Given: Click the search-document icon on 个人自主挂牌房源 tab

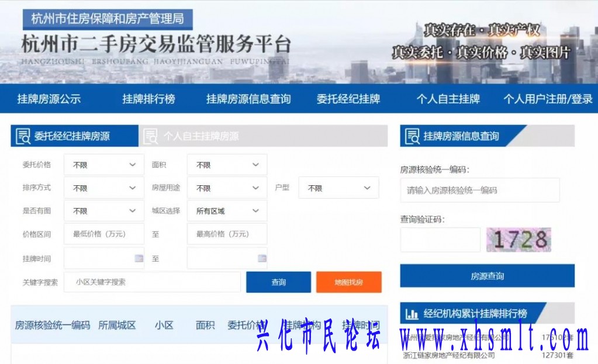Looking at the screenshot, I should [x=150, y=136].
